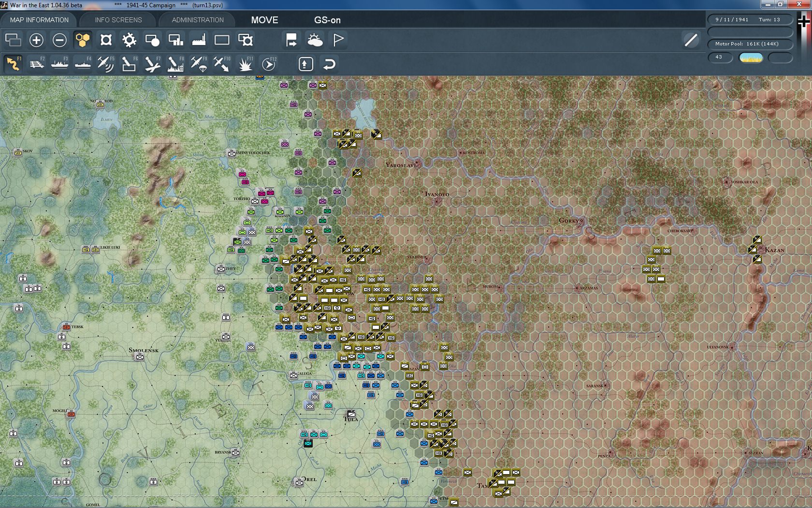Select F8 bomb city mode
The width and height of the screenshot is (812, 508).
(x=175, y=64)
